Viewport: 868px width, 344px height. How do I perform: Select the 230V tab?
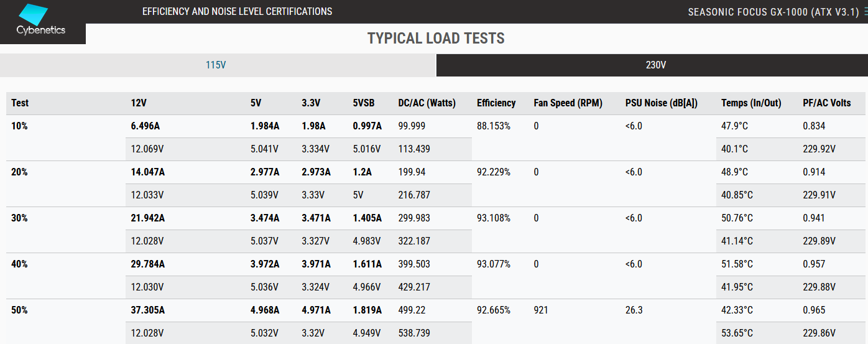click(656, 65)
